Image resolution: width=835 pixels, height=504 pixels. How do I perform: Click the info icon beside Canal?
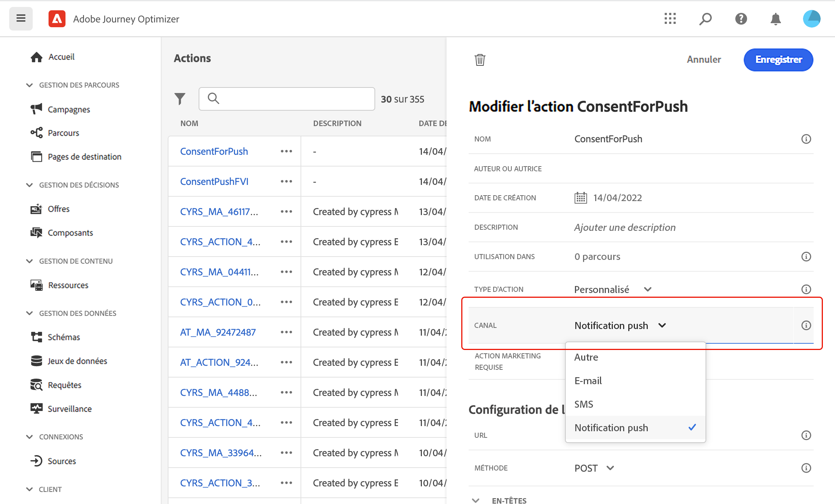[x=806, y=325]
